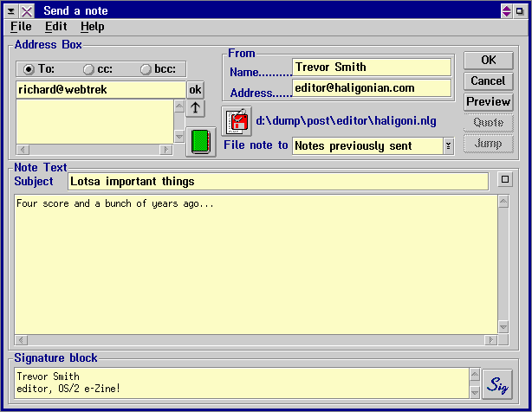Viewport: 532px width, 412px height.
Task: Click in the signature block text area
Action: 242,383
